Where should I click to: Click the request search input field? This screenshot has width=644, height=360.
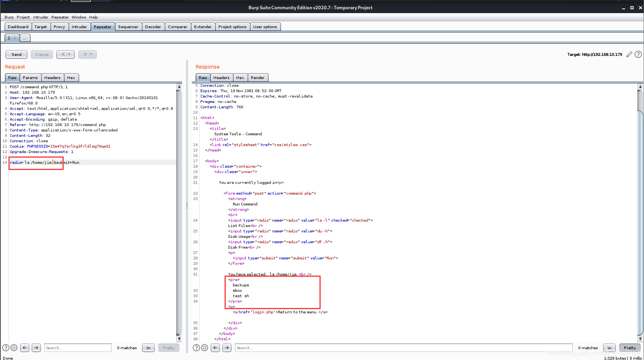pos(78,348)
